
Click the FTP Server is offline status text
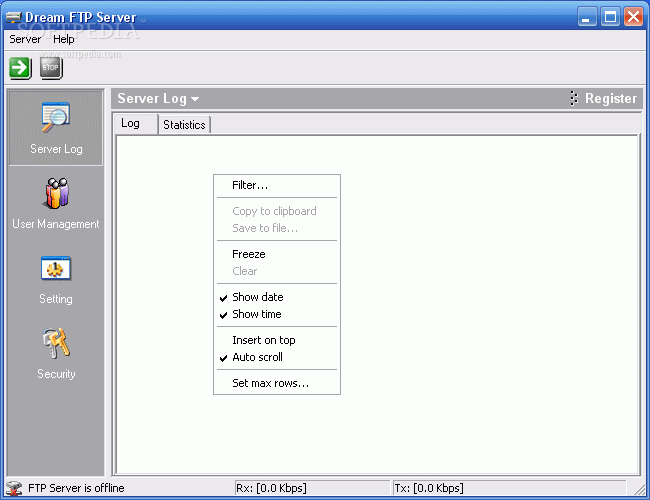[x=76, y=488]
